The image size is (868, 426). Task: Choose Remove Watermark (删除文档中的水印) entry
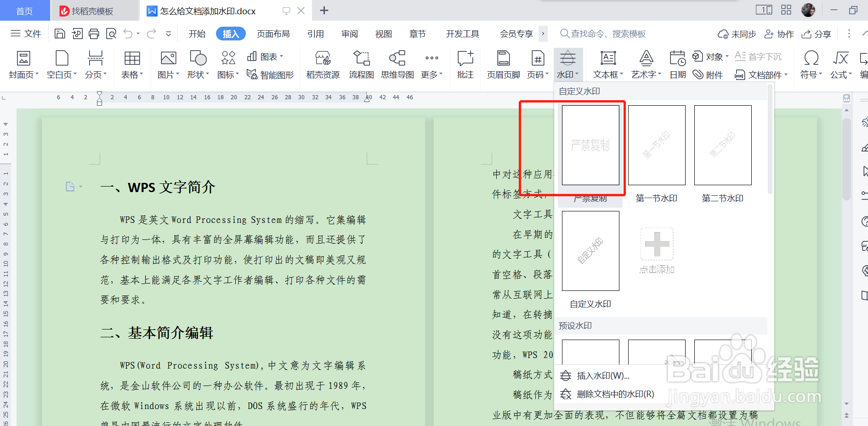[607, 394]
